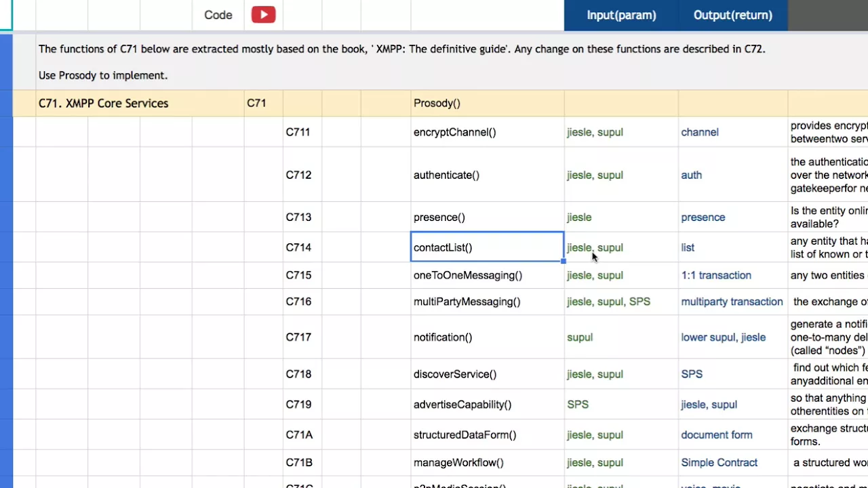This screenshot has width=868, height=488.
Task: Select the C718 code cell
Action: tap(302, 374)
